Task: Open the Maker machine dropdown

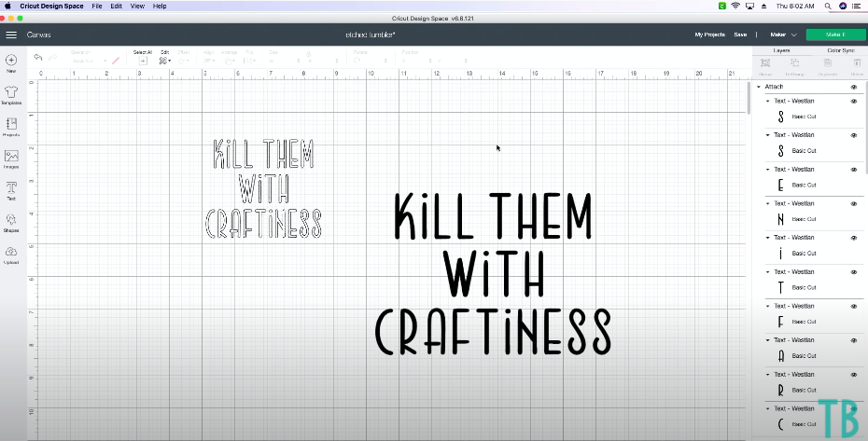Action: pos(783,34)
